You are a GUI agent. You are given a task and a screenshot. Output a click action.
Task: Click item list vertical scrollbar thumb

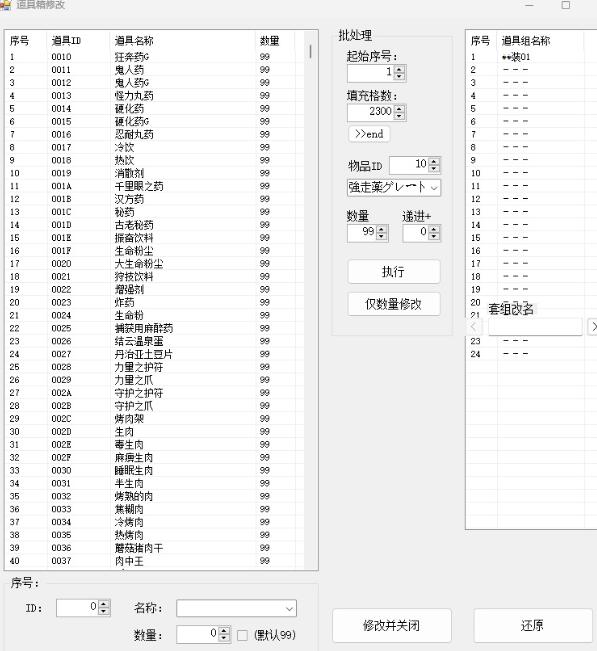pyautogui.click(x=311, y=51)
